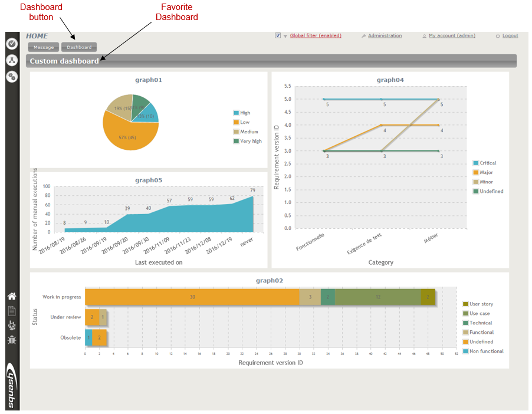Open My account (admin)
The image size is (532, 414).
point(450,36)
